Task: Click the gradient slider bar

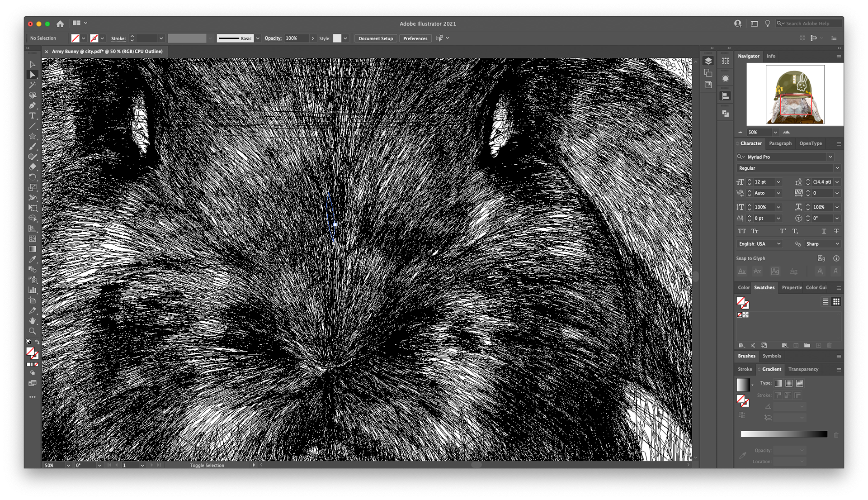Action: [784, 434]
